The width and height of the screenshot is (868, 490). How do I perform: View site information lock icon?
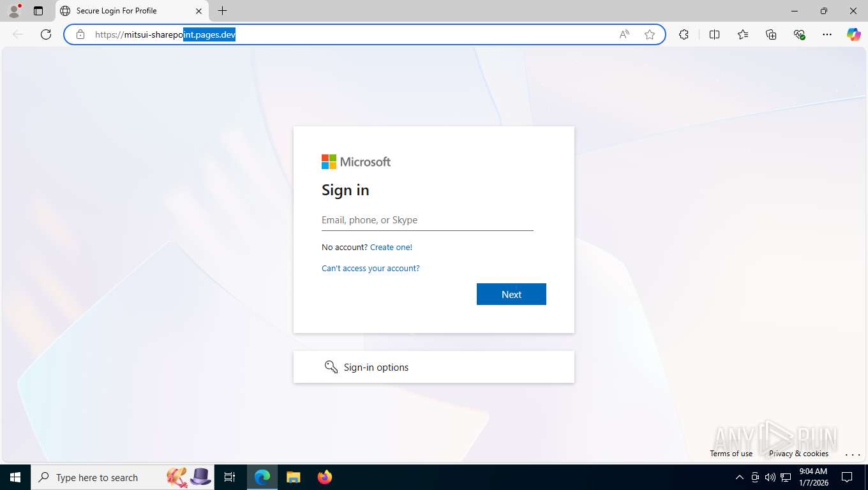click(x=80, y=34)
